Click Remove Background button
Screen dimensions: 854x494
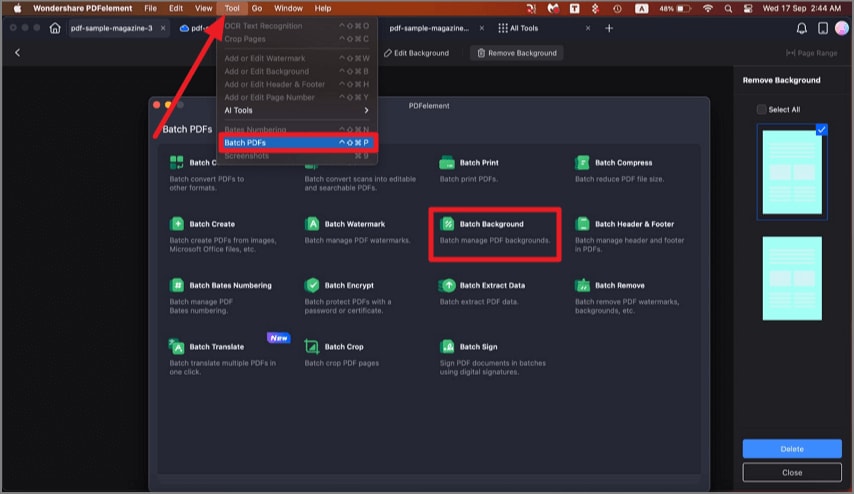[x=516, y=53]
